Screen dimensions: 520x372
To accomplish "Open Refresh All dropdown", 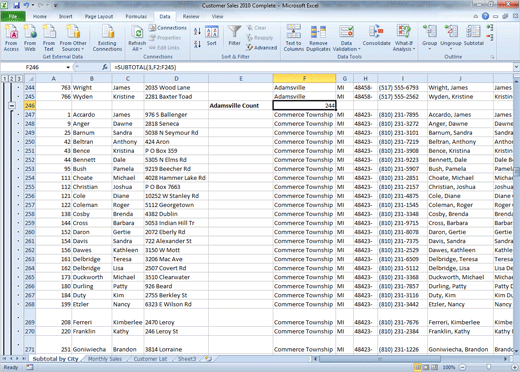I will [137, 38].
